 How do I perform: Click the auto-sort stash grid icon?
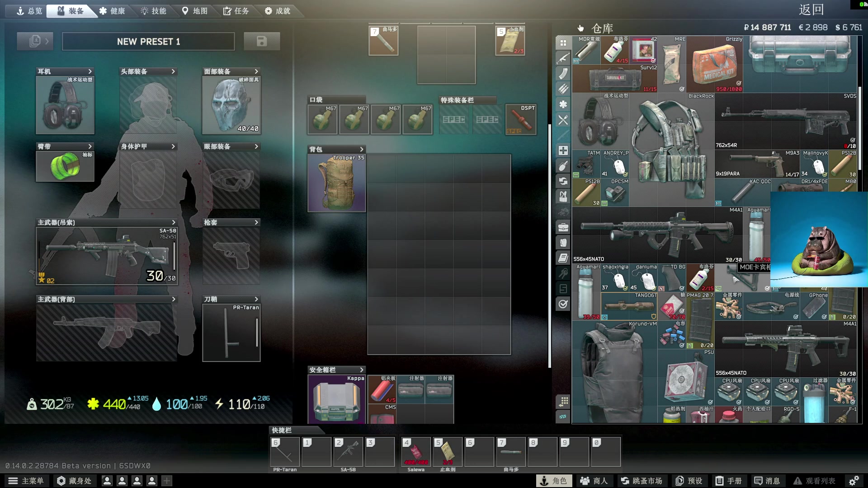tap(563, 401)
